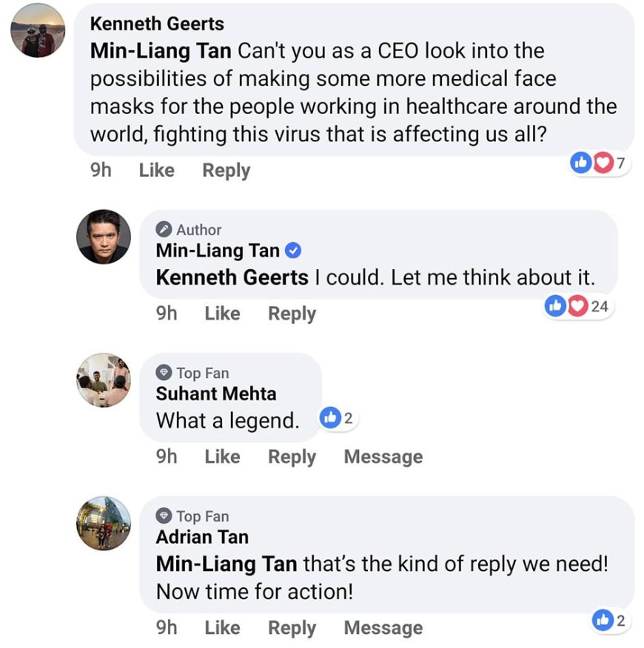The image size is (644, 648).
Task: Click the Author pencil badge icon
Action: coord(164,229)
